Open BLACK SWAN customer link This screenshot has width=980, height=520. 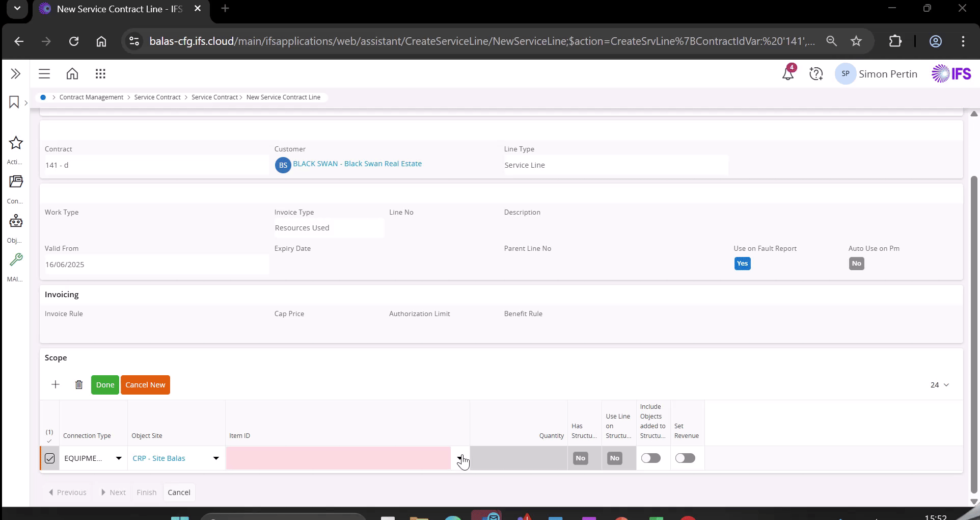tap(357, 164)
